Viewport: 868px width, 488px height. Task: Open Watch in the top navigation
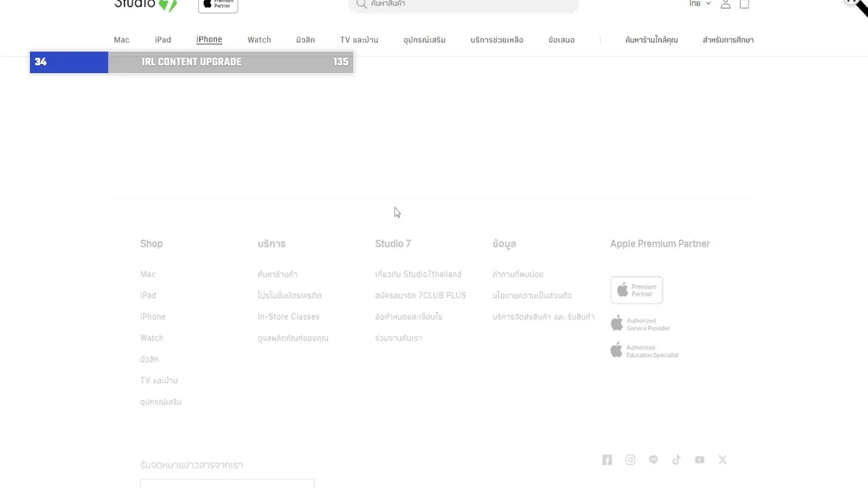click(x=259, y=40)
